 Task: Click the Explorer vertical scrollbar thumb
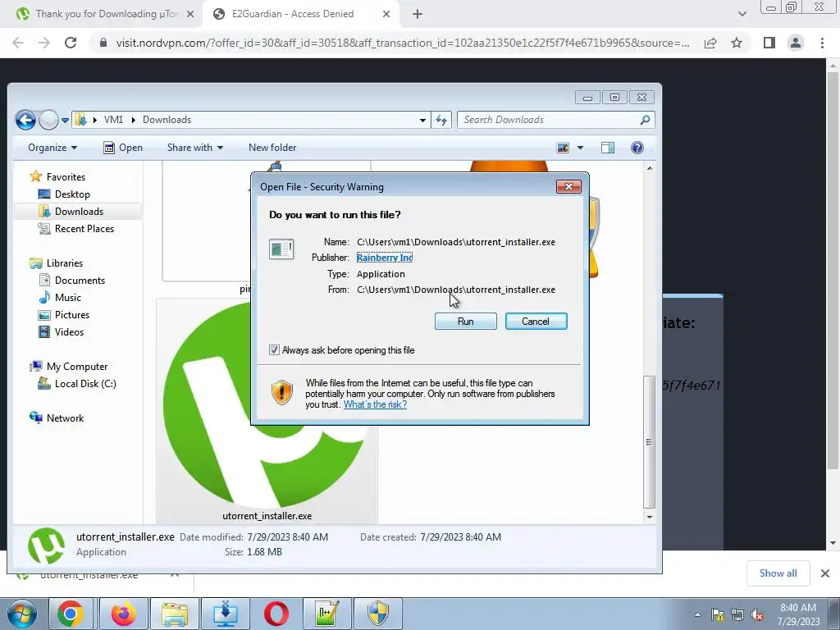pyautogui.click(x=650, y=442)
